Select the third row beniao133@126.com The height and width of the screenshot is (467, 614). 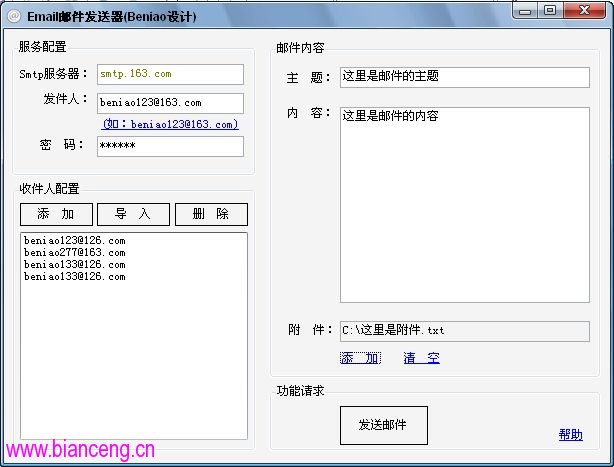(x=75, y=265)
